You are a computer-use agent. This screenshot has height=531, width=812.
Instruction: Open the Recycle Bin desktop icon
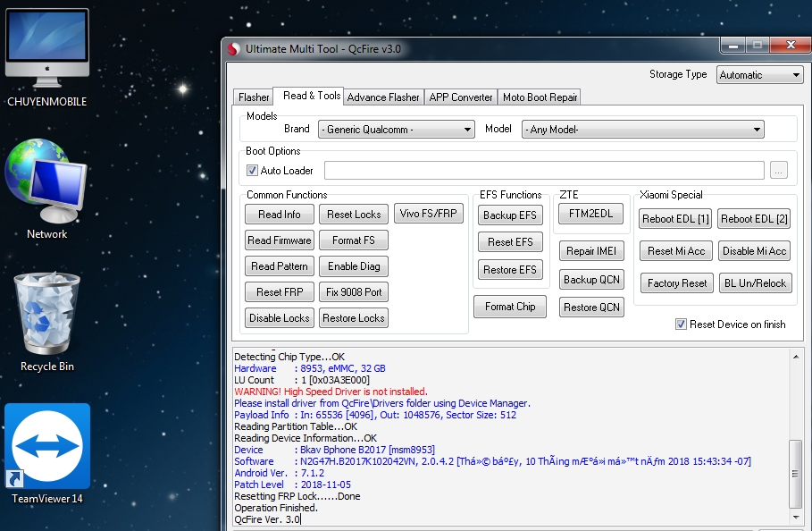[47, 321]
